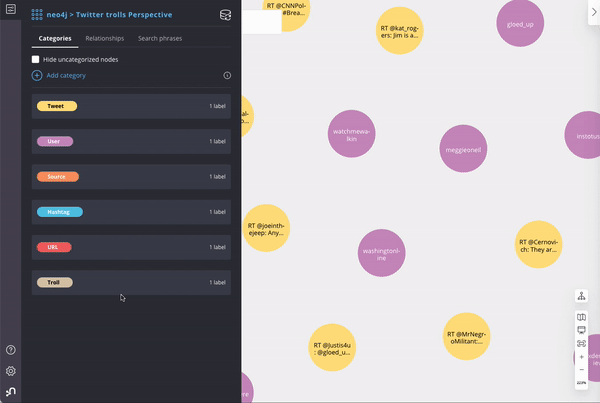Select the RT @joeinthejeep tweet node
Screen dimensions: 600x403
[x=266, y=228]
